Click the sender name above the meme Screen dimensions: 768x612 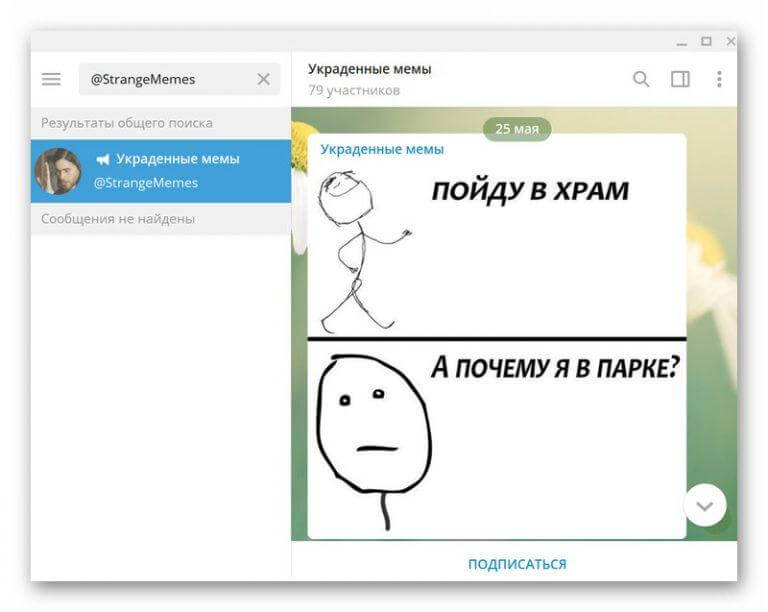click(x=381, y=149)
